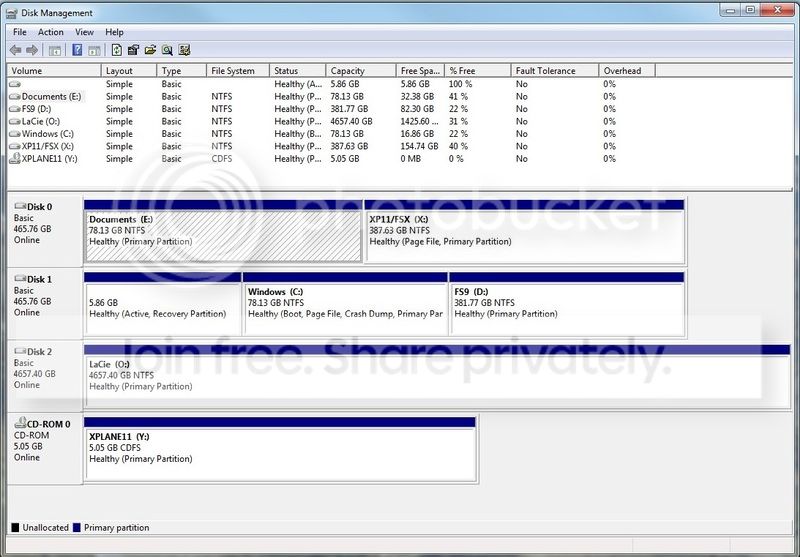Open the View menu

click(84, 32)
